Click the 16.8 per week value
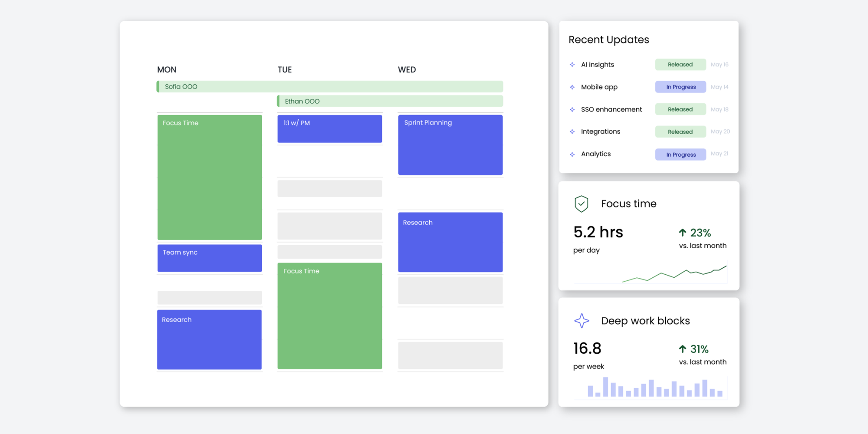Viewport: 868px width, 434px height. [x=587, y=349]
